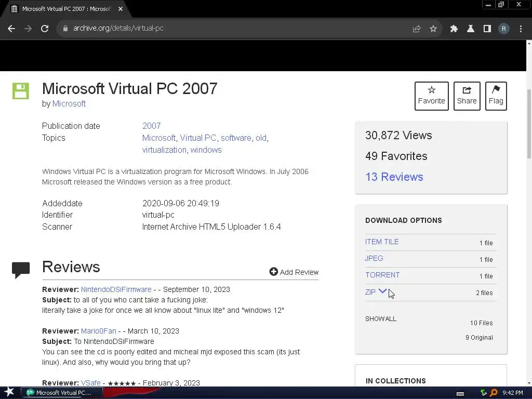
Task: Click the Reviews speech bubble icon
Action: tap(21, 270)
